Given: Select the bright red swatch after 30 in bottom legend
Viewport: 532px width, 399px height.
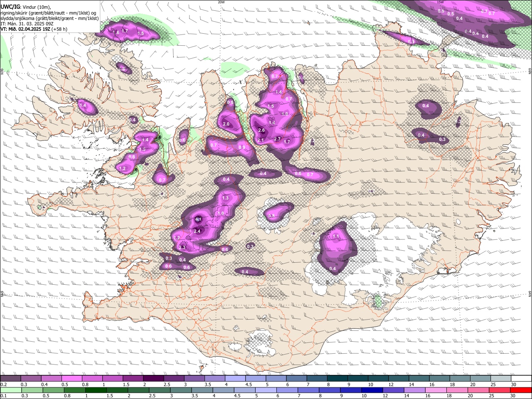Looking at the screenshot, I should click(522, 390).
